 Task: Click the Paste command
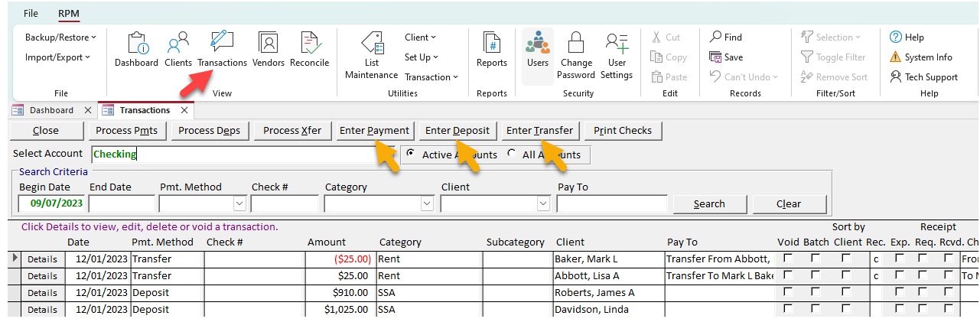click(668, 76)
